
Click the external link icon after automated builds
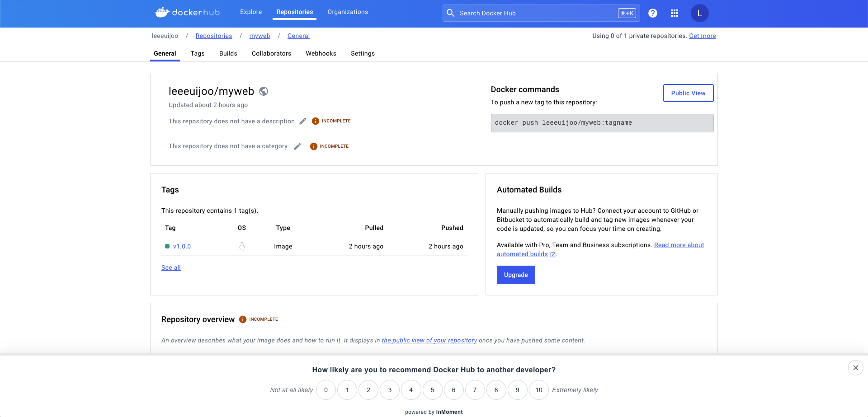(552, 255)
